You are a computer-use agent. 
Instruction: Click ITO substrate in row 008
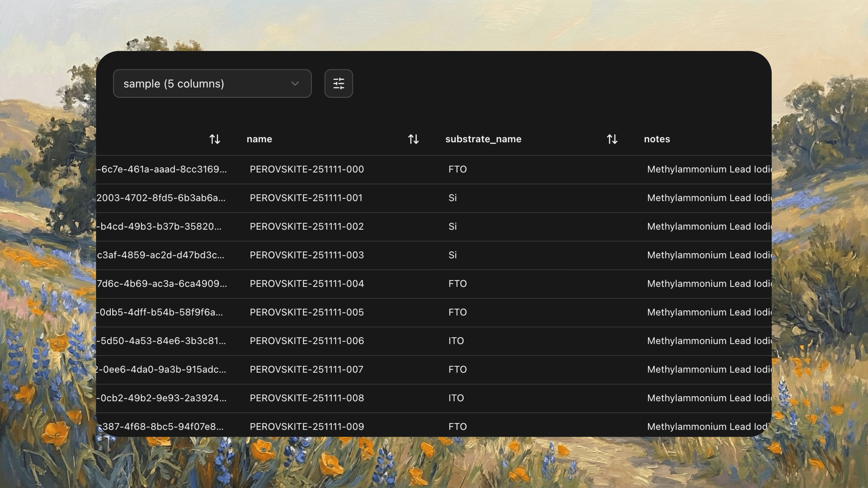tap(456, 398)
